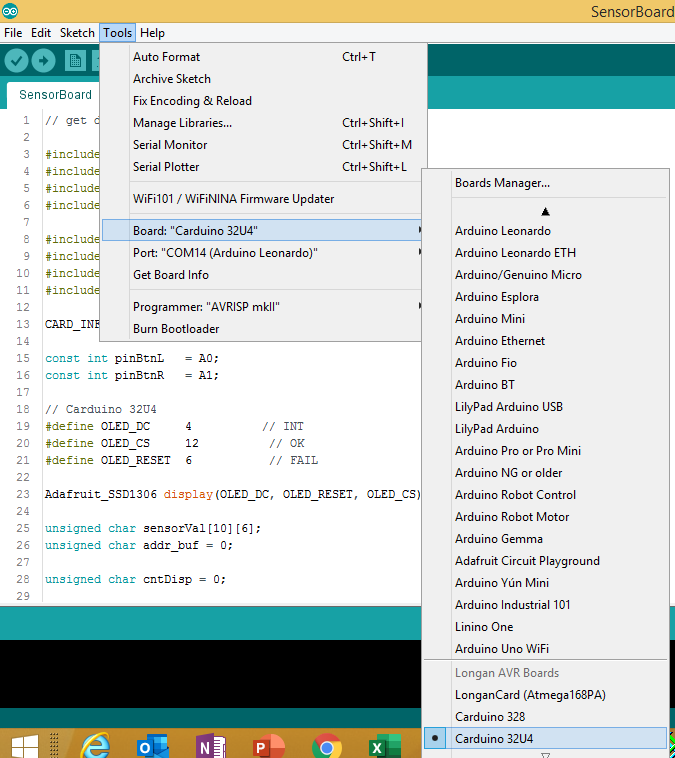
Task: Select Arduino Leonardo ETH board
Action: [x=545, y=253]
